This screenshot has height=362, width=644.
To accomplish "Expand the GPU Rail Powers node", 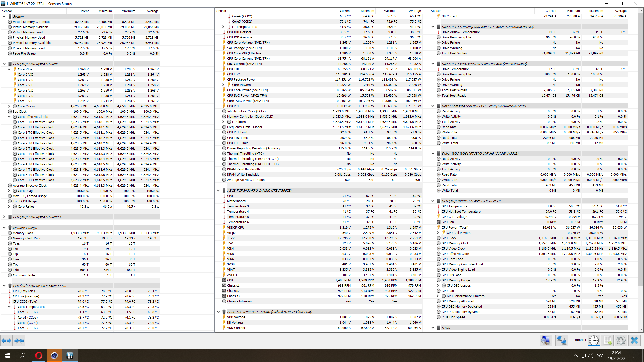I will click(438, 233).
